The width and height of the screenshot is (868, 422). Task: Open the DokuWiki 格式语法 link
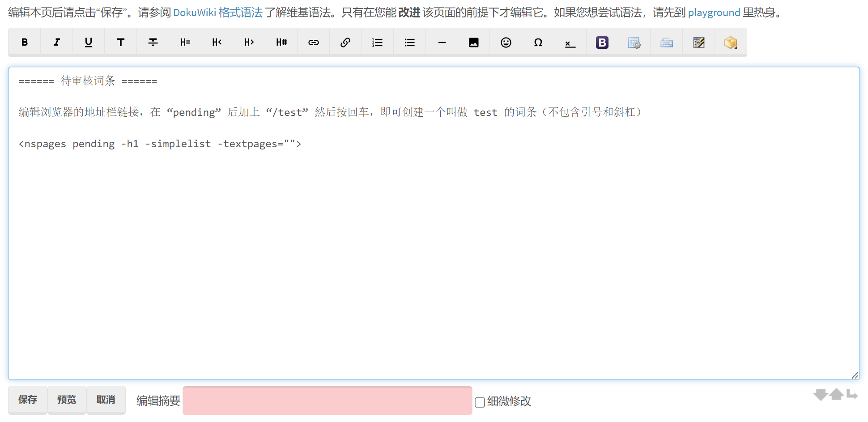click(217, 13)
